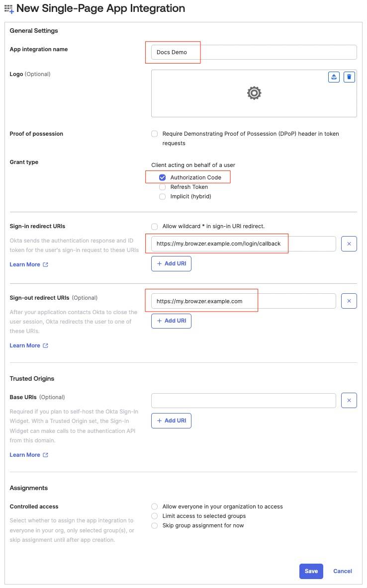Click the upload logo icon
Image resolution: width=367 pixels, height=588 pixels.
click(x=334, y=77)
